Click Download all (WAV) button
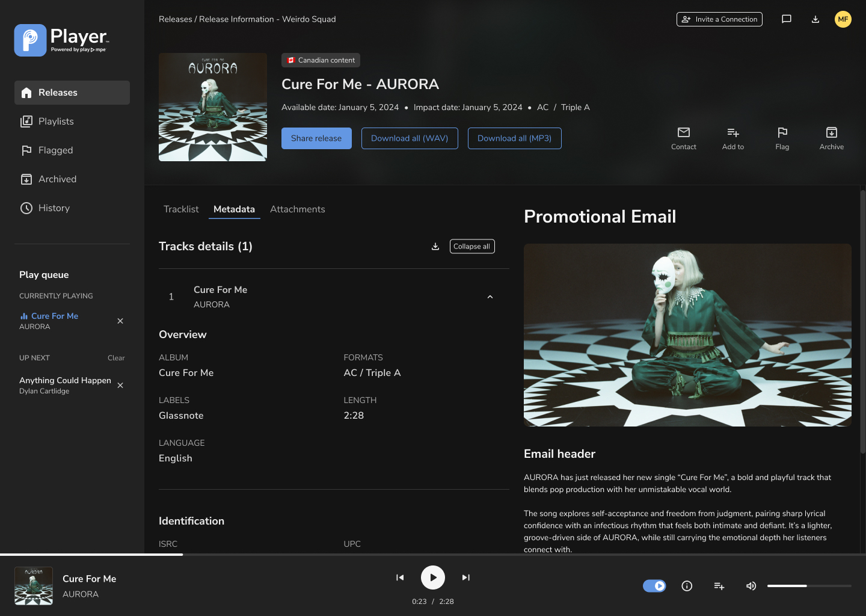The image size is (866, 616). (x=410, y=138)
